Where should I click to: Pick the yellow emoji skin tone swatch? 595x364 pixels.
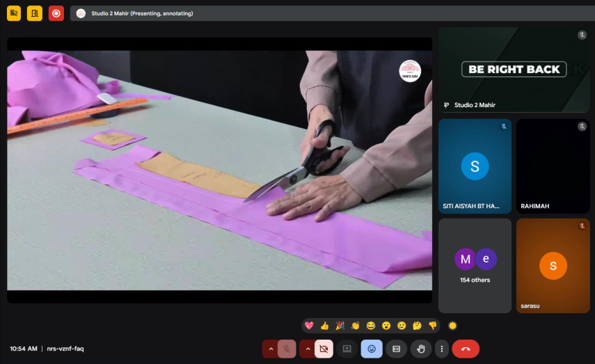[x=453, y=325]
